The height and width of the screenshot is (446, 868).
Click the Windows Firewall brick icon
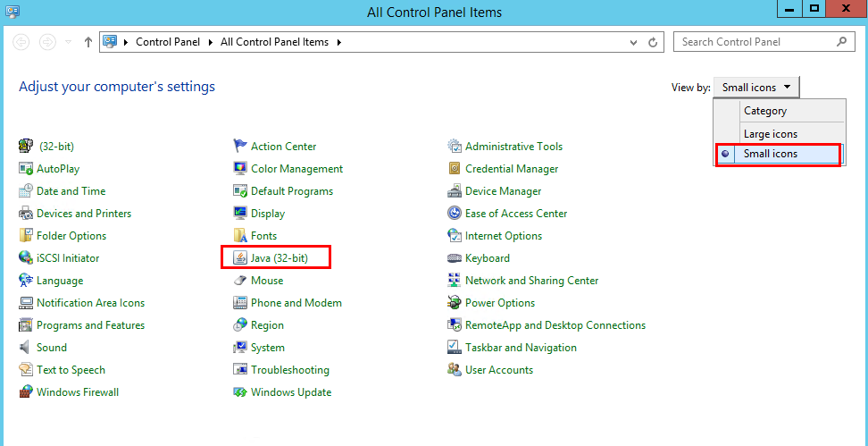(x=26, y=392)
